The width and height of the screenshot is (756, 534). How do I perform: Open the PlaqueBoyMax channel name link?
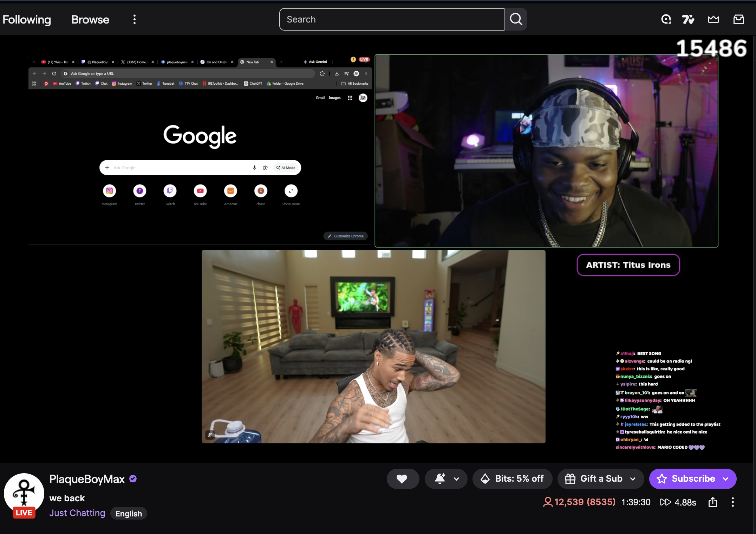pos(87,479)
